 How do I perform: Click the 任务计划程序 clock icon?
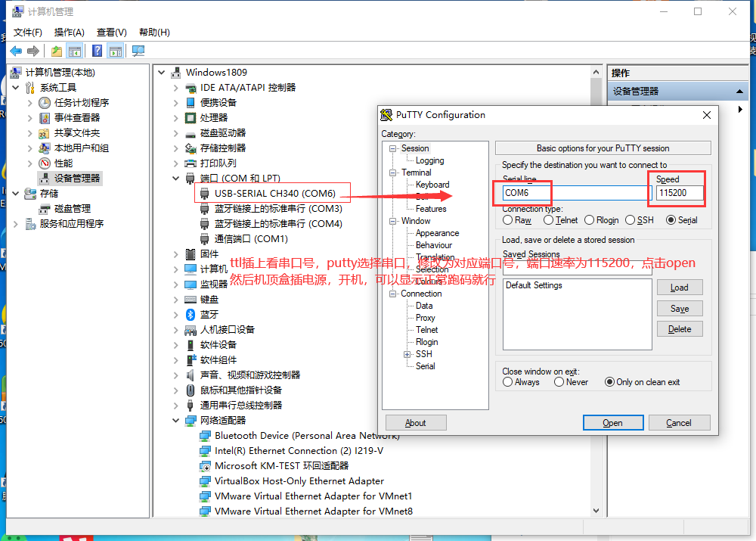tap(45, 103)
